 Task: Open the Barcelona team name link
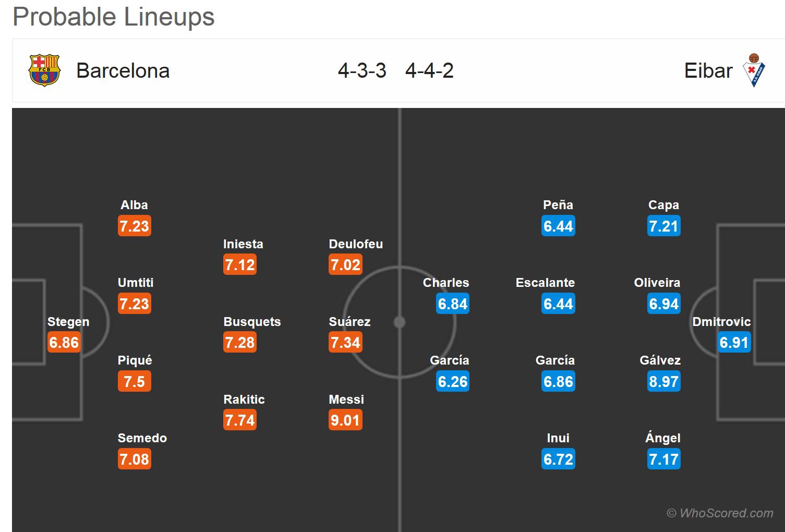[123, 71]
